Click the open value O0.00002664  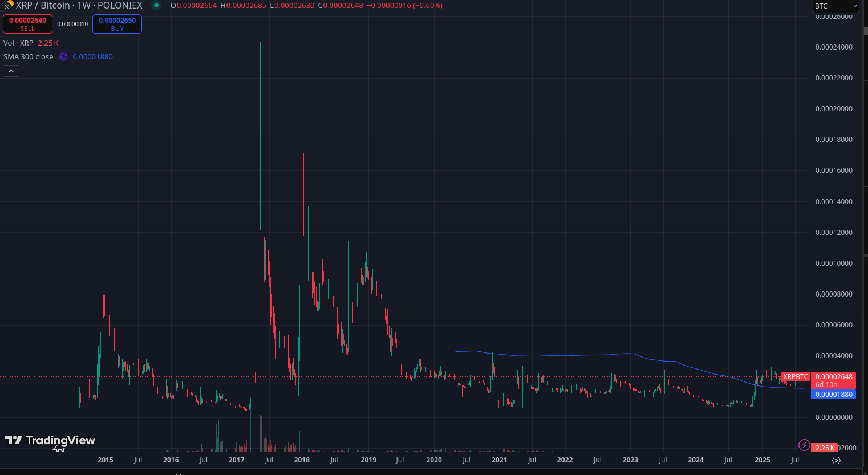193,5
